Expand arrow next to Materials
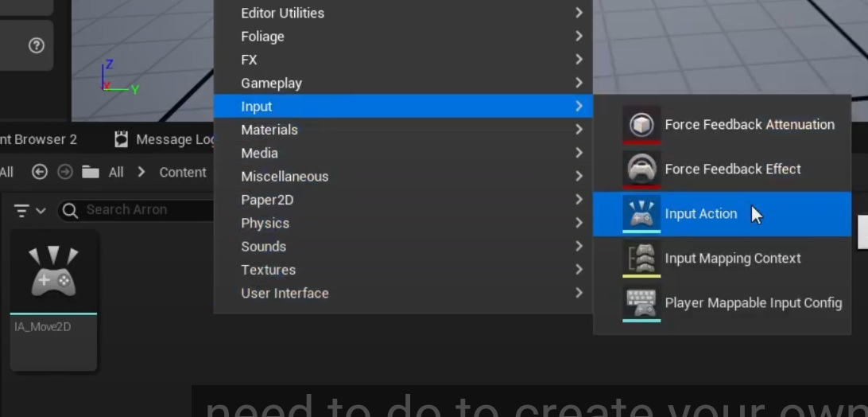The height and width of the screenshot is (417, 868). click(x=579, y=129)
